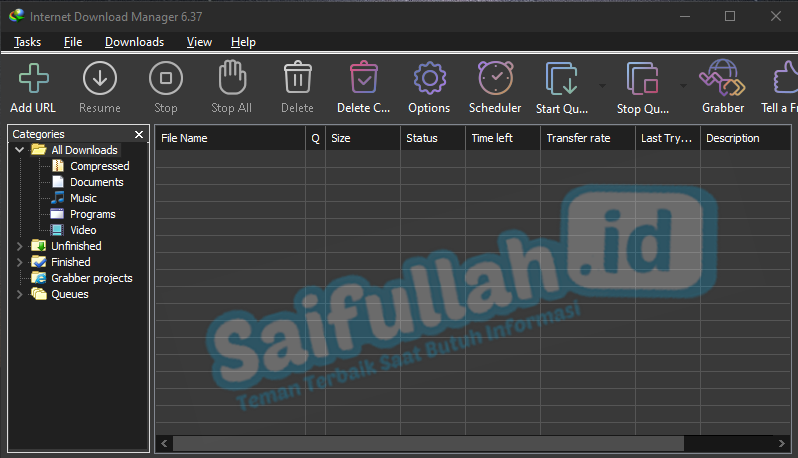798x458 pixels.
Task: Click the IDM application title icon
Action: point(17,16)
